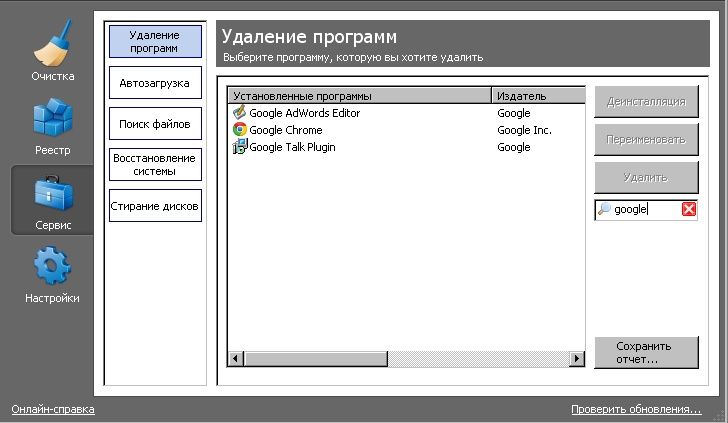Clear search with the red X icon
Screen dimensions: 728x423
point(689,209)
